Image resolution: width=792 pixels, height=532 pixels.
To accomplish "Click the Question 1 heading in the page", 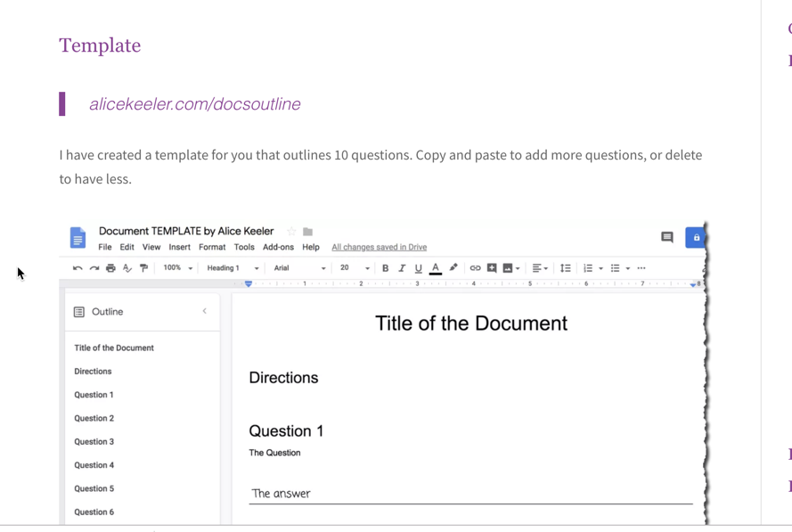I will point(286,431).
